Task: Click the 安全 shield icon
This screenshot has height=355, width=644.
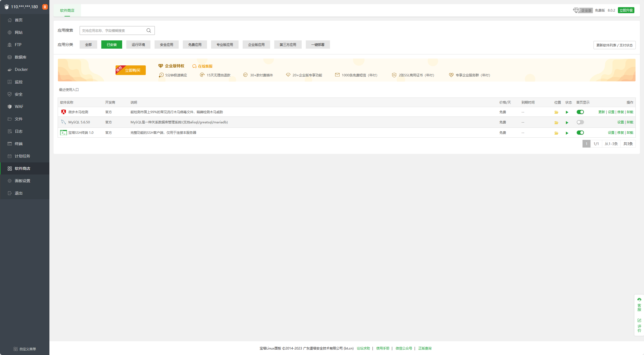Action: 10,94
